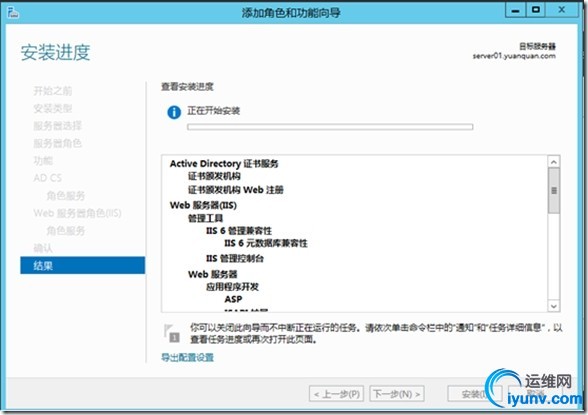Image resolution: width=588 pixels, height=415 pixels.
Task: Select the 确认 step
Action: (x=43, y=248)
